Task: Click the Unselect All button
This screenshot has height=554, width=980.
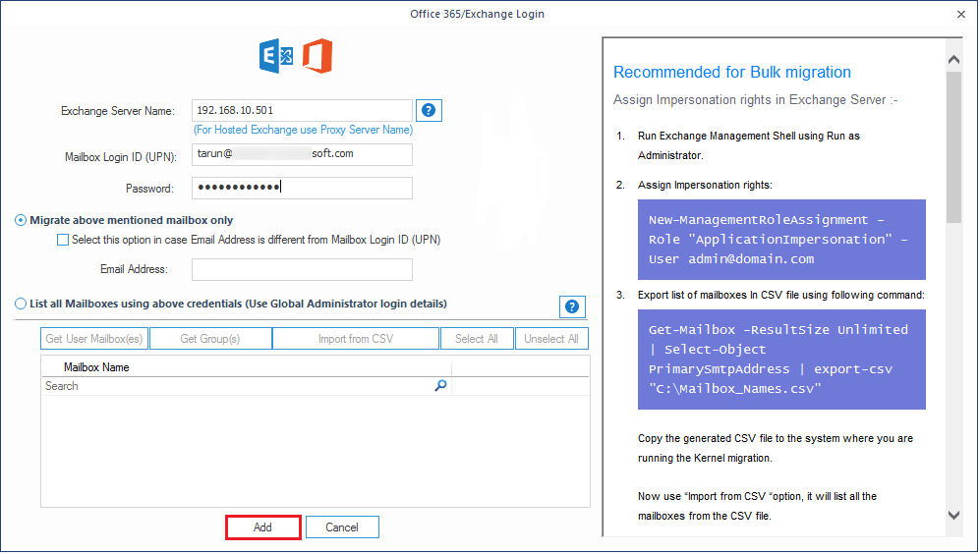Action: (x=551, y=339)
